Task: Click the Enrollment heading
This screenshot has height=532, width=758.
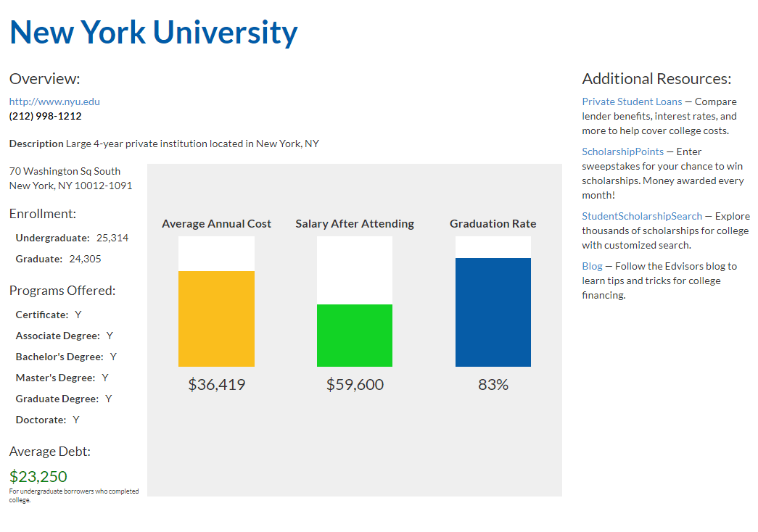Action: point(43,214)
